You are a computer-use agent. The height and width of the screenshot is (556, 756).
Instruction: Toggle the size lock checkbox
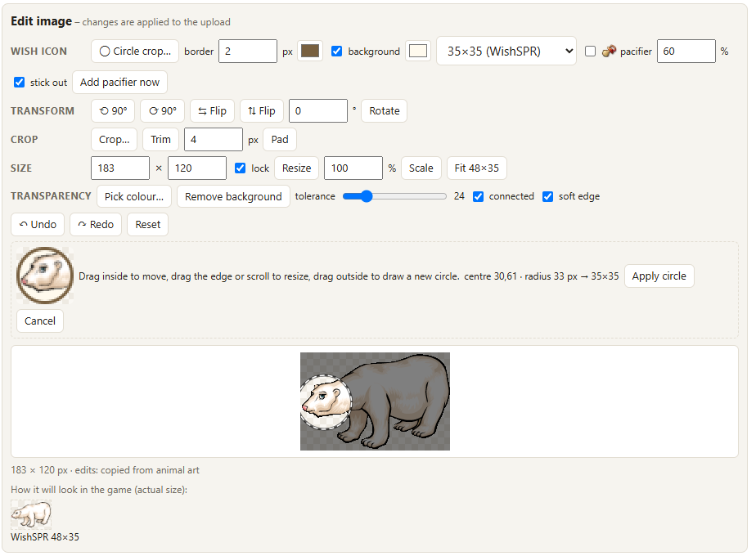tap(240, 168)
